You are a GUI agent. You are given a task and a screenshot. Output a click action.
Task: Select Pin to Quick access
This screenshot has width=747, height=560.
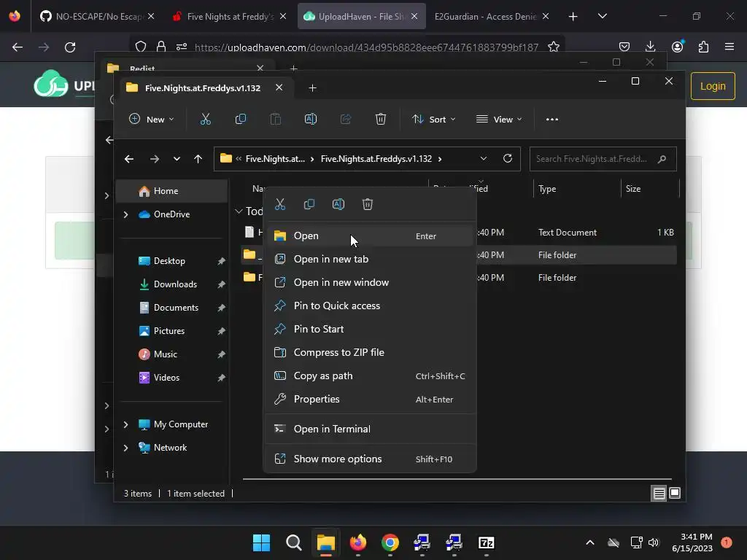point(370,306)
